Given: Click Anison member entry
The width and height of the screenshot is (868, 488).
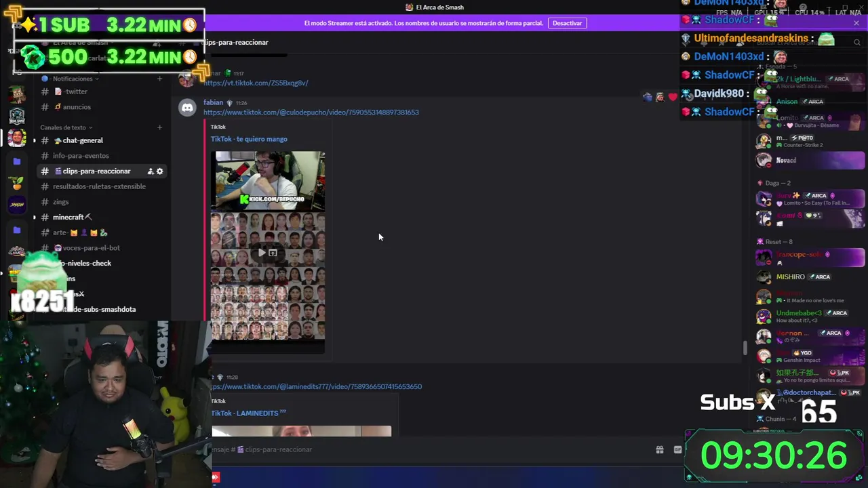Looking at the screenshot, I should pyautogui.click(x=810, y=102).
